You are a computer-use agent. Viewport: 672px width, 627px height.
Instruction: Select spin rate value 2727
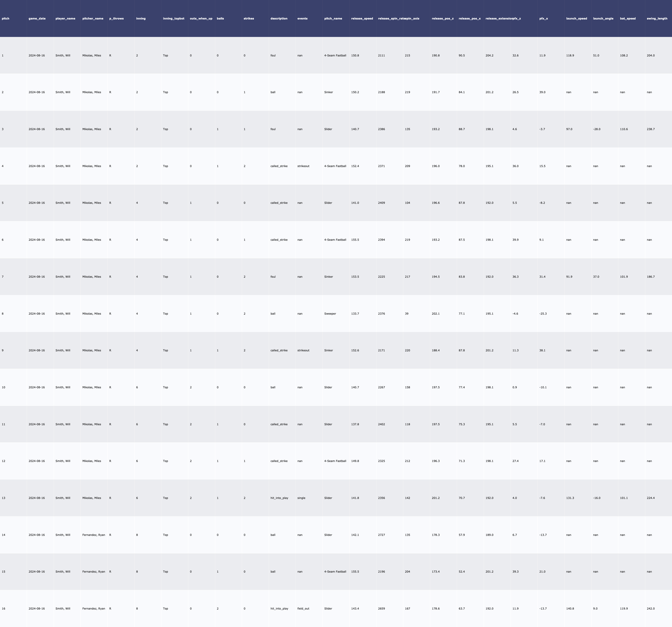click(381, 535)
